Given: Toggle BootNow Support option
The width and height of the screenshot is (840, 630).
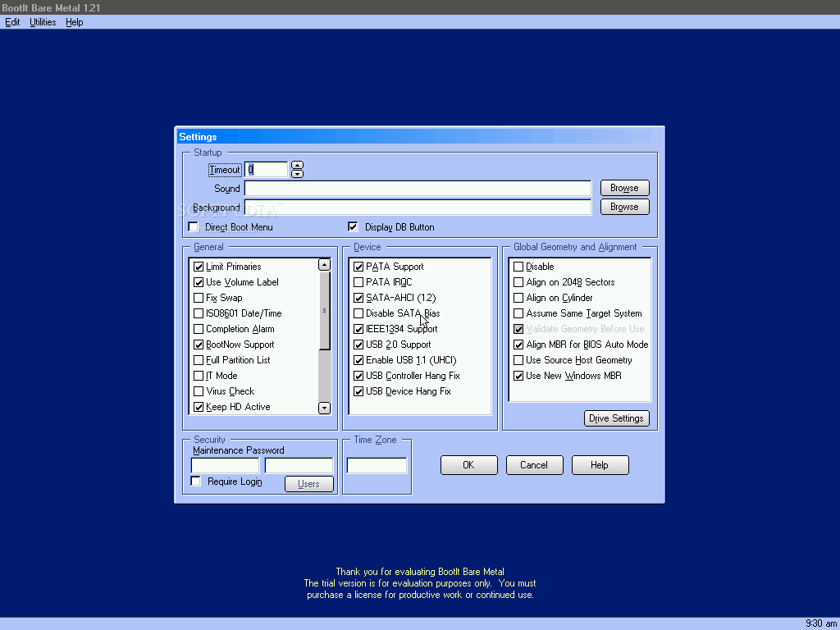Looking at the screenshot, I should [x=199, y=345].
